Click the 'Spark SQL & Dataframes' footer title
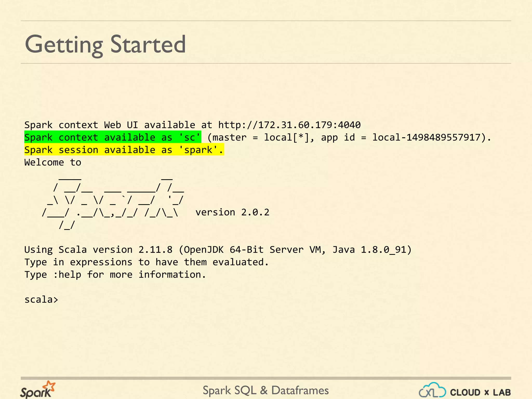Viewport: 532px width, 399px height. 265,390
